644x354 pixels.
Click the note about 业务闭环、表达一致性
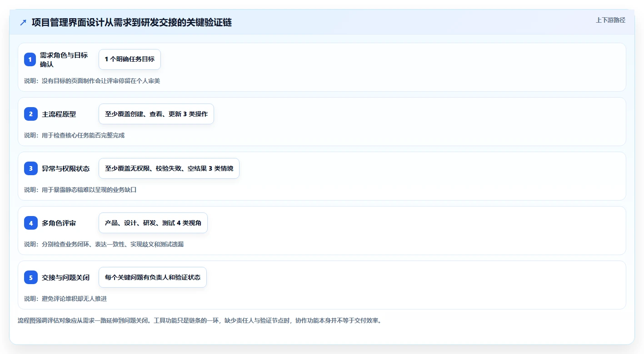tap(104, 244)
